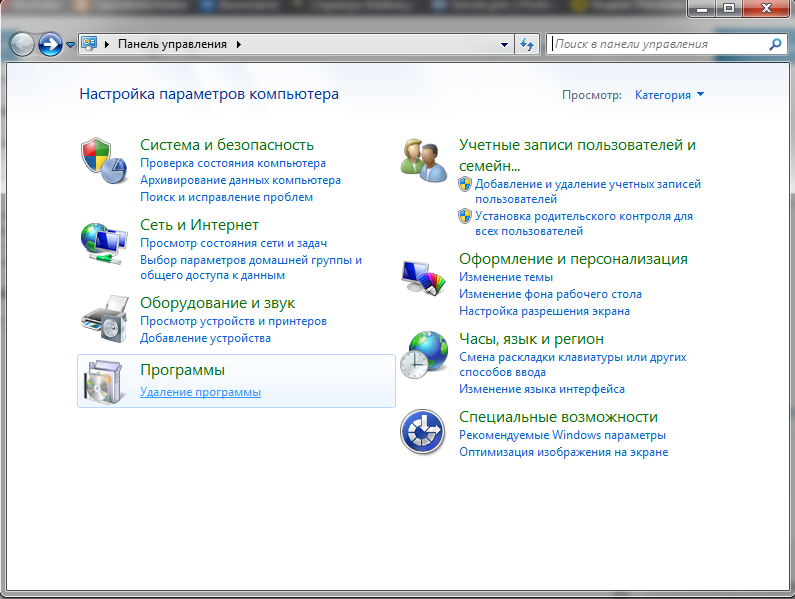Screen dimensions: 795x599
Task: Click shield icon beside Добавление и удаление учетных записей
Action: tap(464, 184)
